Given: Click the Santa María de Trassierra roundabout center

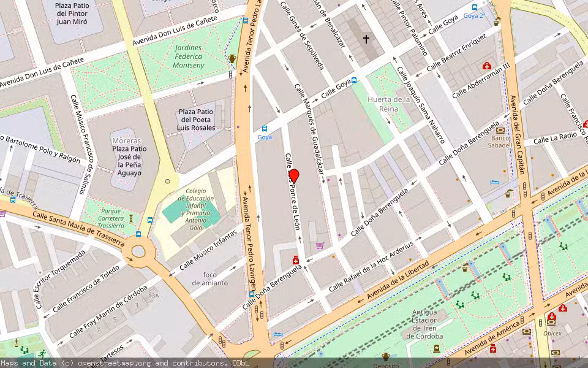Looking at the screenshot, I should (138, 251).
